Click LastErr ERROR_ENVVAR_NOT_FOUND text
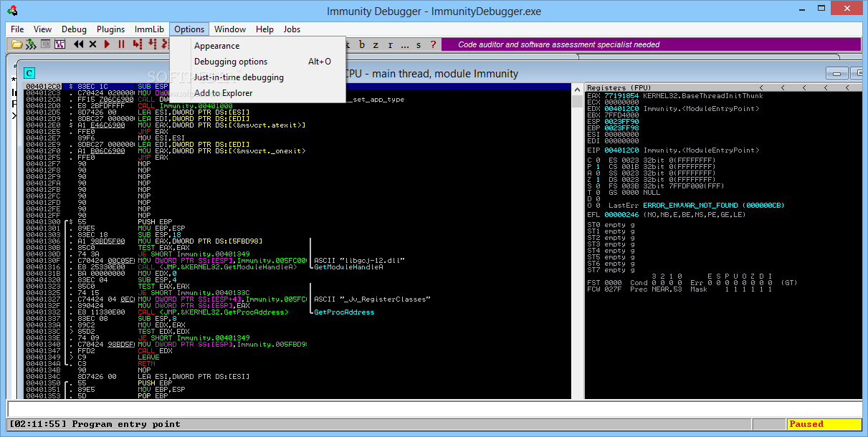868x437 pixels. click(696, 206)
